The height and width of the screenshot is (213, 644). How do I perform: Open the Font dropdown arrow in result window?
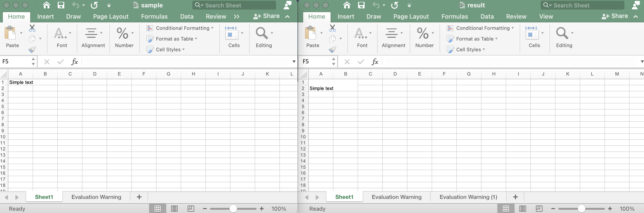tap(370, 33)
